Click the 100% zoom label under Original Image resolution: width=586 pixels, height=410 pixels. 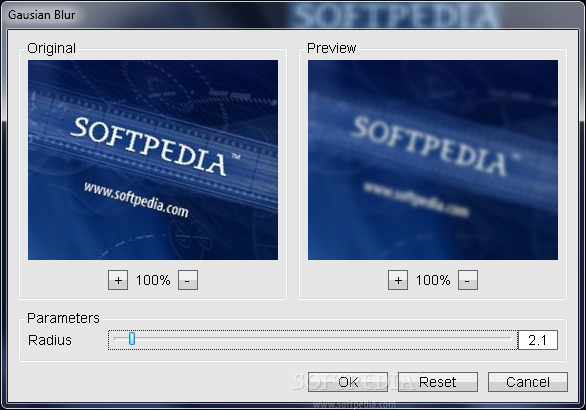(x=153, y=280)
